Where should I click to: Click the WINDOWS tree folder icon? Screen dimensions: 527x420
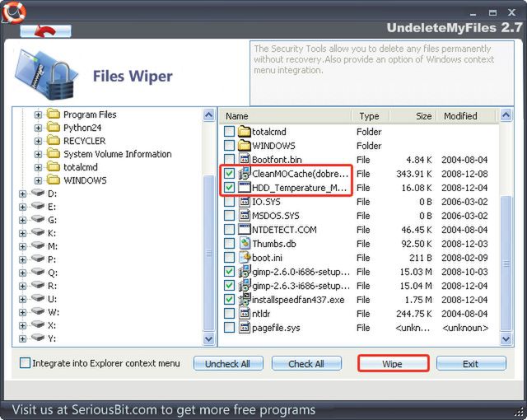pyautogui.click(x=53, y=180)
